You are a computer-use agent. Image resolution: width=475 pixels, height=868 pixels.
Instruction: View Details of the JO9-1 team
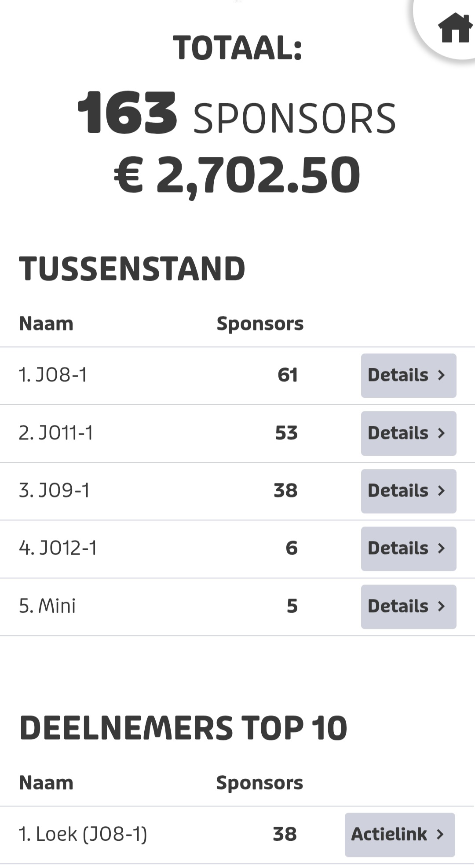coord(408,491)
